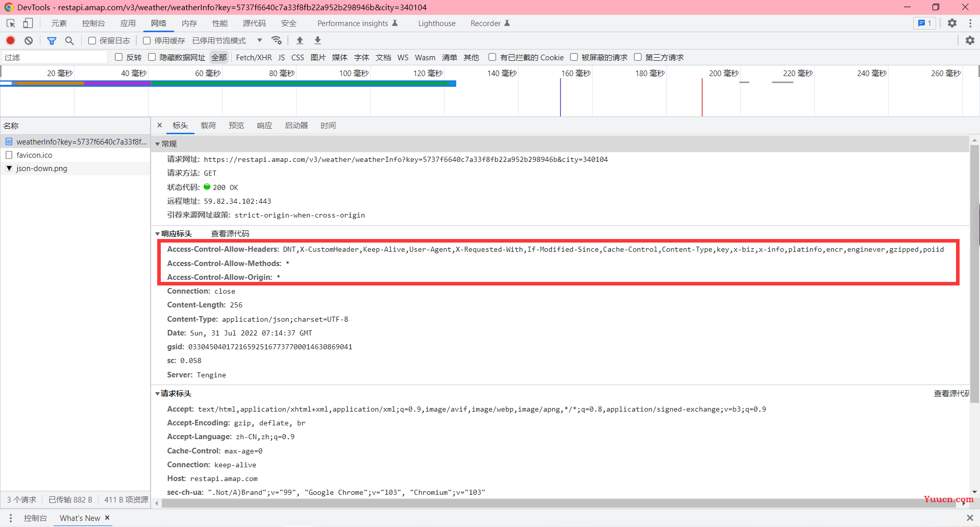Close the request details pane

pyautogui.click(x=160, y=125)
